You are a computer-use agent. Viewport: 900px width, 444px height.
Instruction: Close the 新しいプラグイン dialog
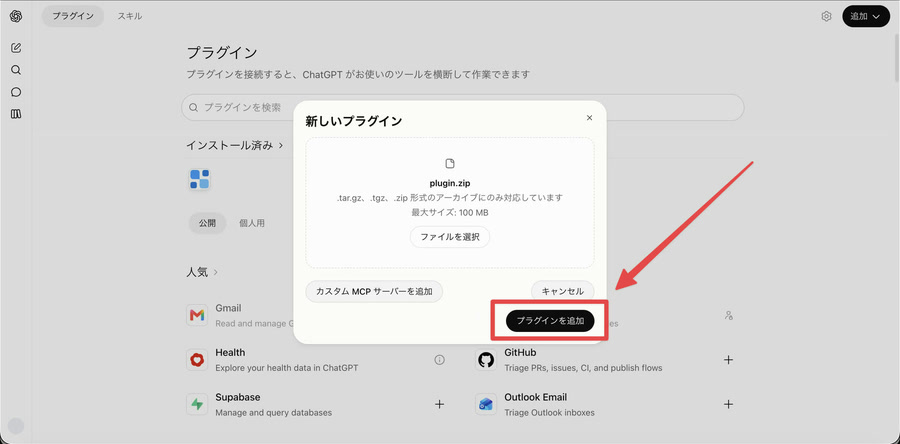(x=589, y=118)
